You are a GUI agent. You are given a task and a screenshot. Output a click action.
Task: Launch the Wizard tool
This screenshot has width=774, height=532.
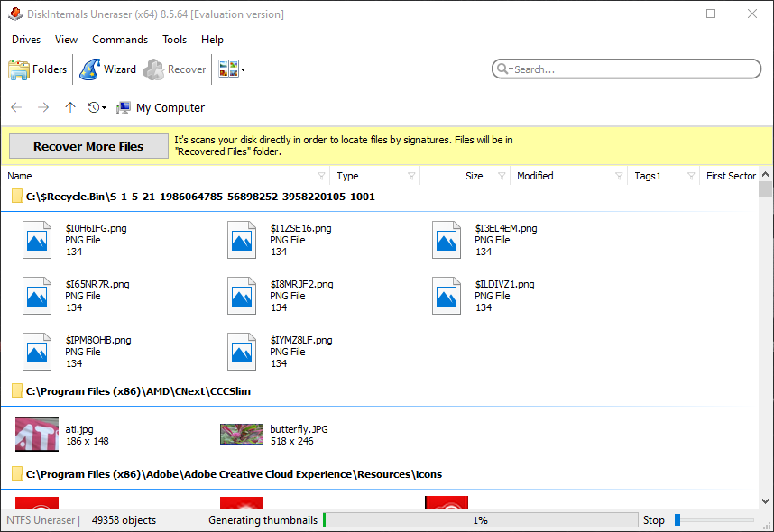tap(107, 69)
